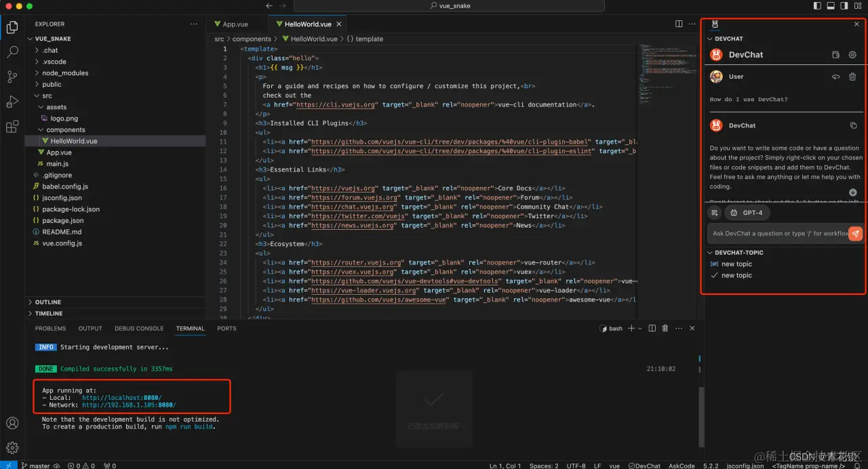Open package.json in Explorer
Viewport: 868px width, 469px height.
point(115,220)
